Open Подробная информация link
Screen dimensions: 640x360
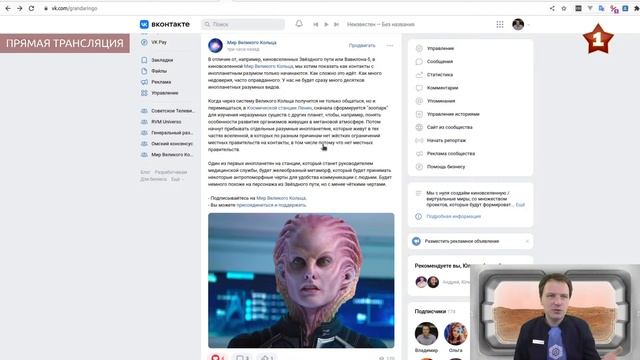point(453,216)
